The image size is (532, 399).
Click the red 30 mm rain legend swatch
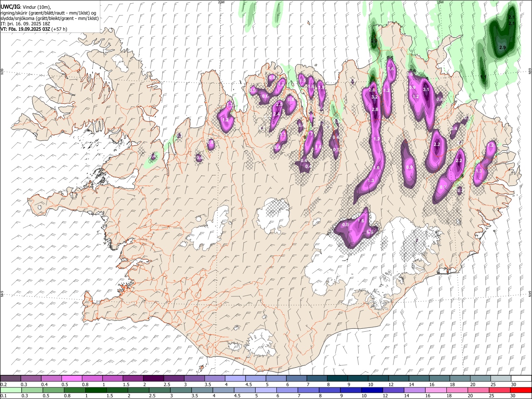click(x=521, y=390)
